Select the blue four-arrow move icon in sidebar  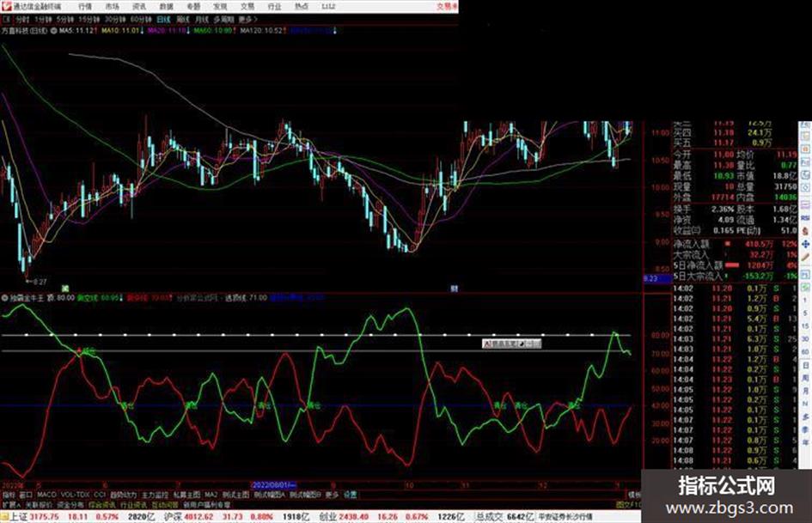pyautogui.click(x=805, y=244)
